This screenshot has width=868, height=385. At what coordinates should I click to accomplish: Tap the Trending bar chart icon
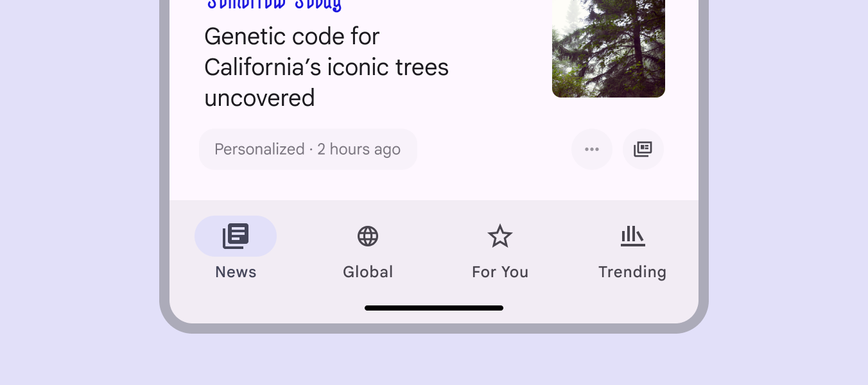(632, 236)
